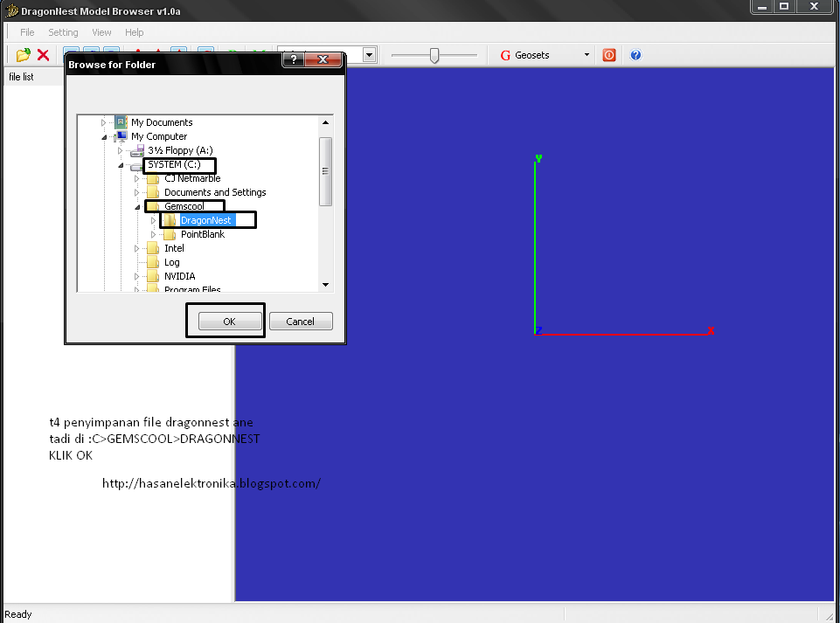Select the PointBlank folder
The image size is (840, 623).
[203, 234]
